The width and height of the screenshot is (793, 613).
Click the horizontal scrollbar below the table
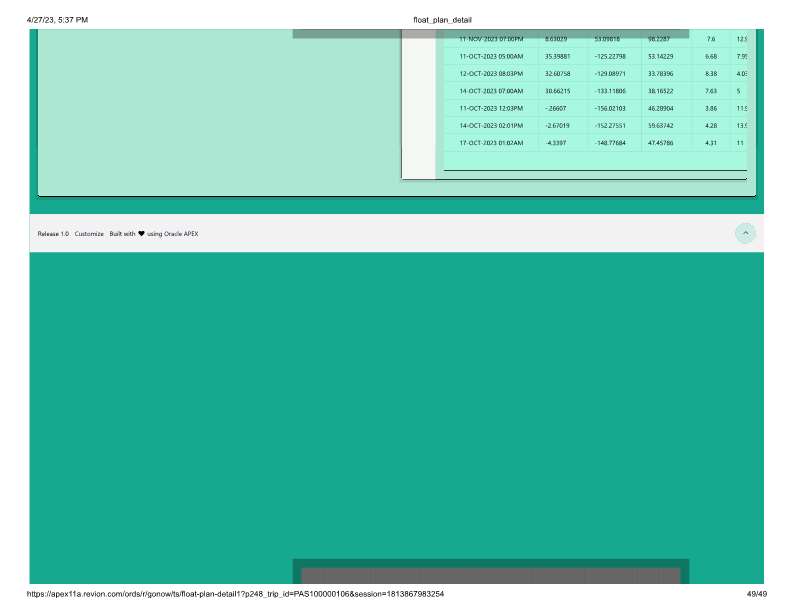click(x=595, y=176)
